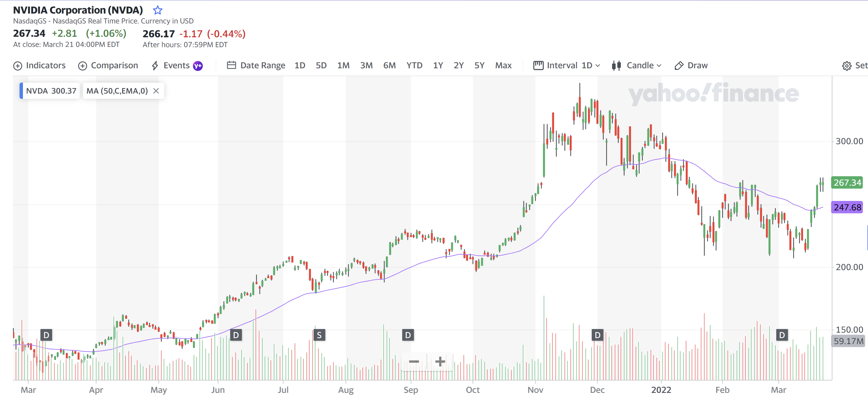Click the dividend D marker near March 2021
This screenshot has height=408, width=868.
tap(46, 335)
